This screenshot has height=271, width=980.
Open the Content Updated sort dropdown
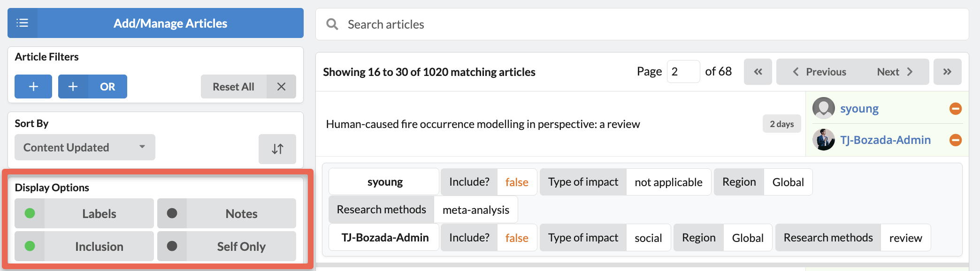[x=84, y=147]
